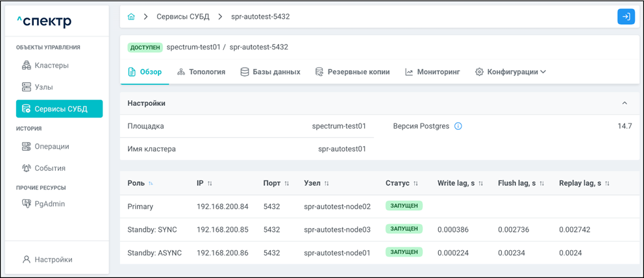The image size is (644, 278).
Task: Go to Кластеры in sidebar
Action: pos(51,66)
